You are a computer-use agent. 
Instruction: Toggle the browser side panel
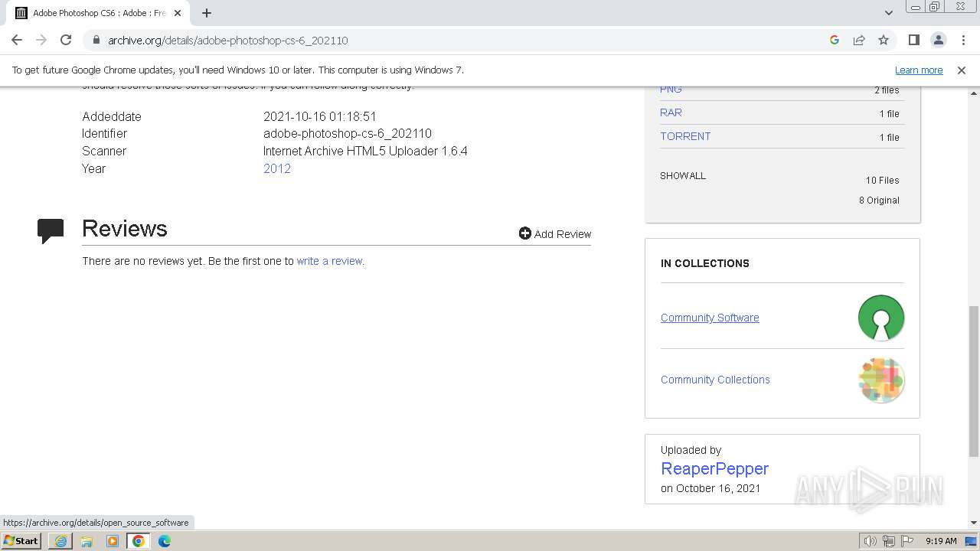[x=913, y=40]
